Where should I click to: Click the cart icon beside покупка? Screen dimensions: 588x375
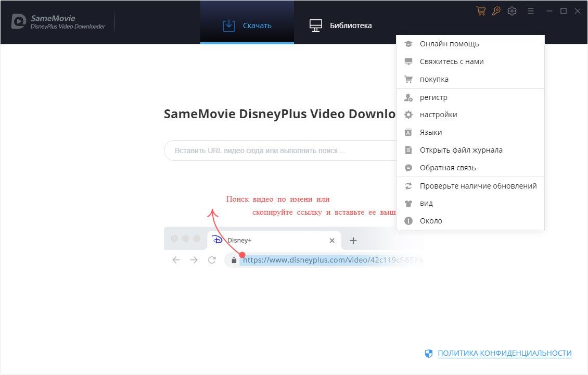[408, 79]
